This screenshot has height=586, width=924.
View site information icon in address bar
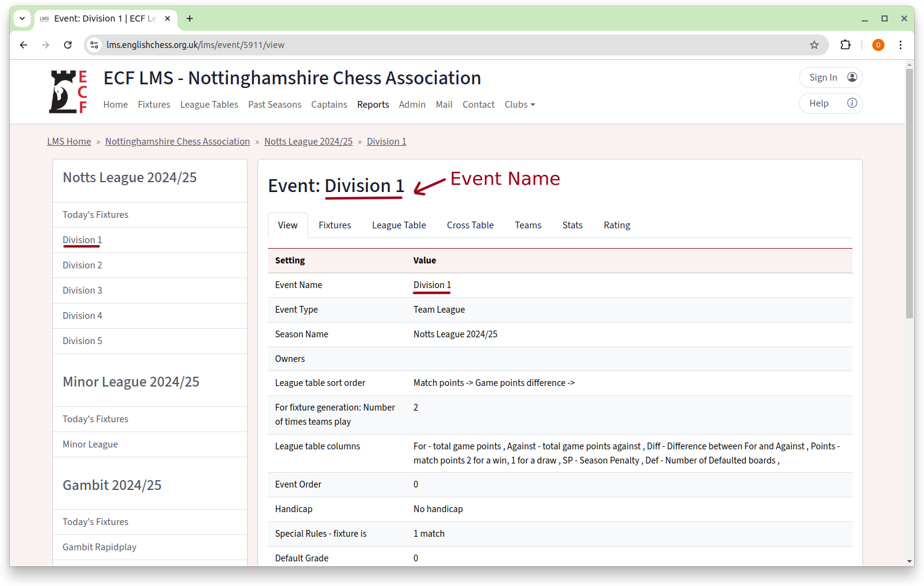point(94,45)
